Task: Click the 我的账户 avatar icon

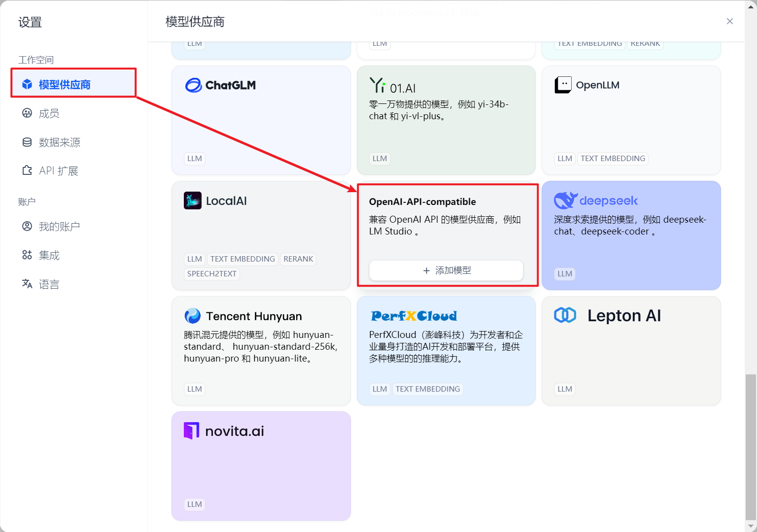Action: [x=27, y=226]
